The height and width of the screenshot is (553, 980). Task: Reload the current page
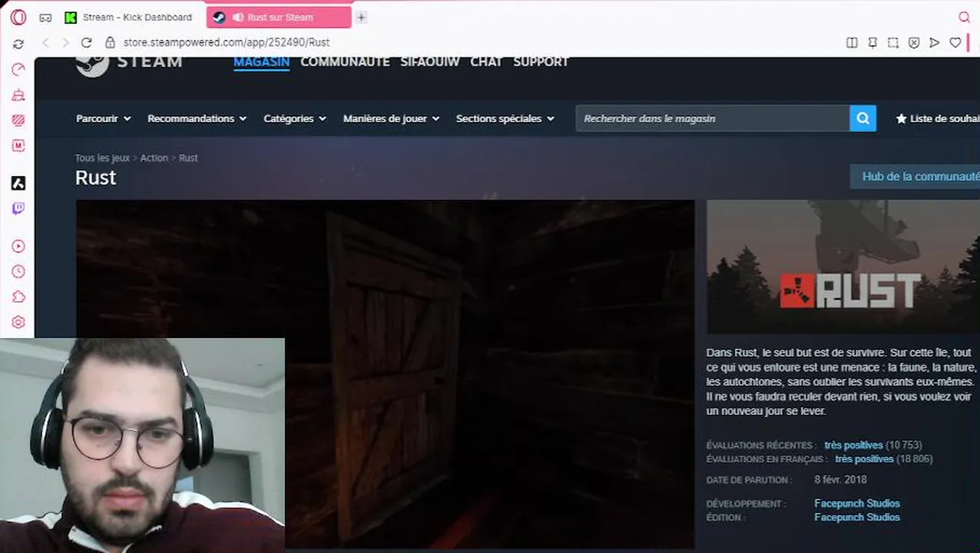tap(86, 43)
